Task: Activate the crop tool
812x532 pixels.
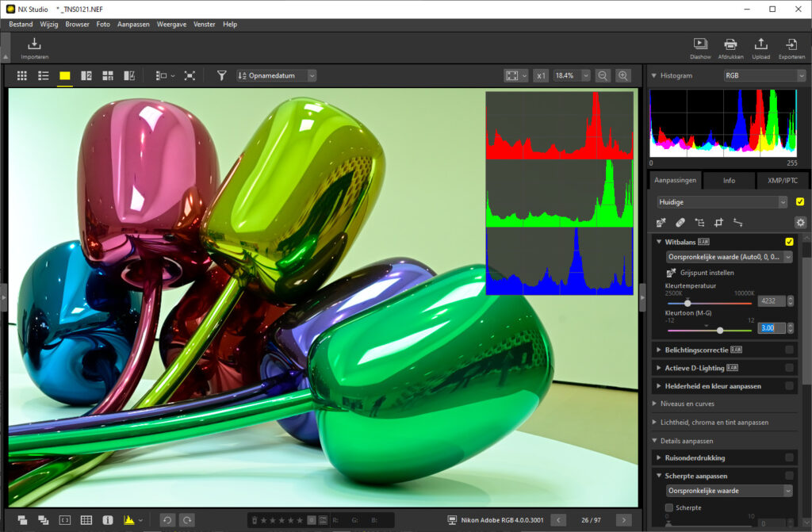Action: 718,223
